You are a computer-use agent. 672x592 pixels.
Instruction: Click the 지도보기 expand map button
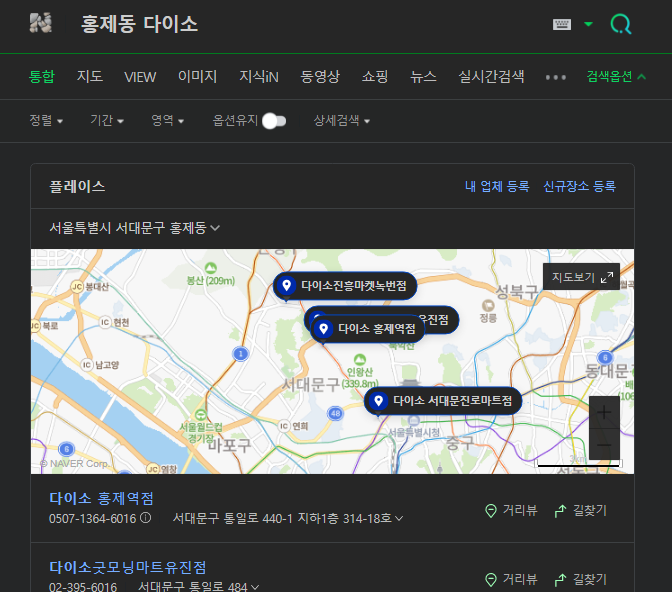581,277
